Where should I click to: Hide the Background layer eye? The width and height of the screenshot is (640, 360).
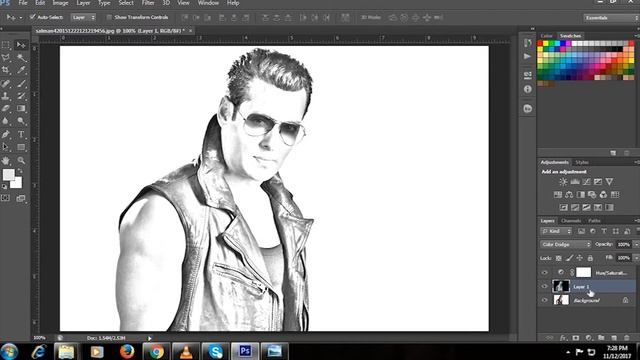point(544,300)
